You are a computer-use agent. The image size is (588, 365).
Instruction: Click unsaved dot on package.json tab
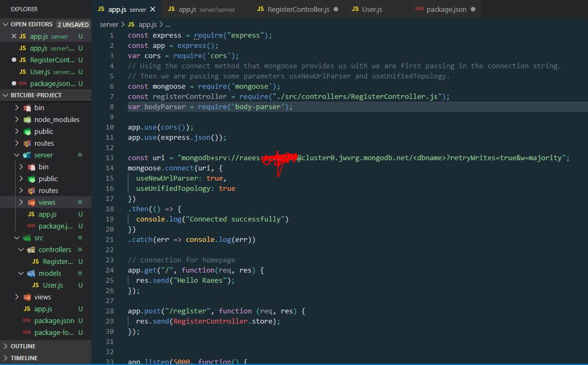tap(473, 9)
